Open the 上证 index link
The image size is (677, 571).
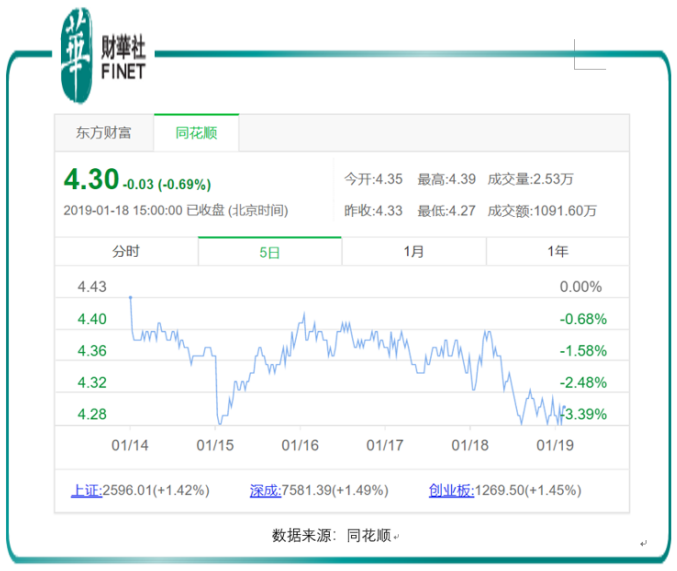coord(86,490)
